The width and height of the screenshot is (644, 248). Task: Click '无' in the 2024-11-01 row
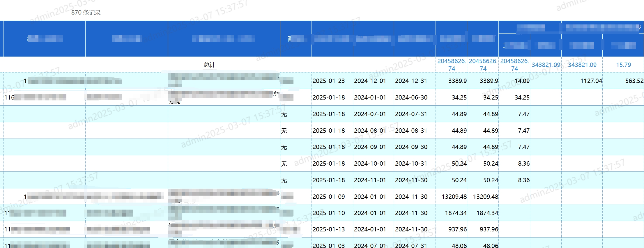284,180
